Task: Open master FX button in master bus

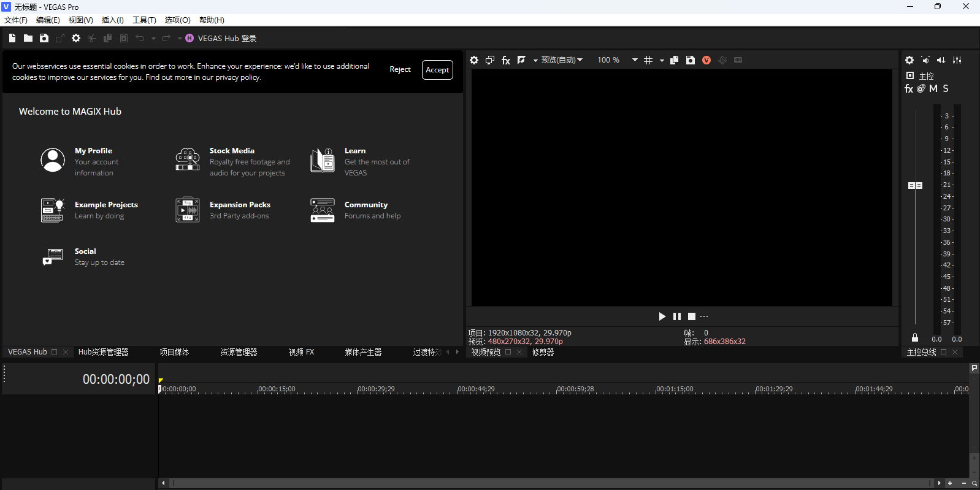Action: (x=909, y=88)
